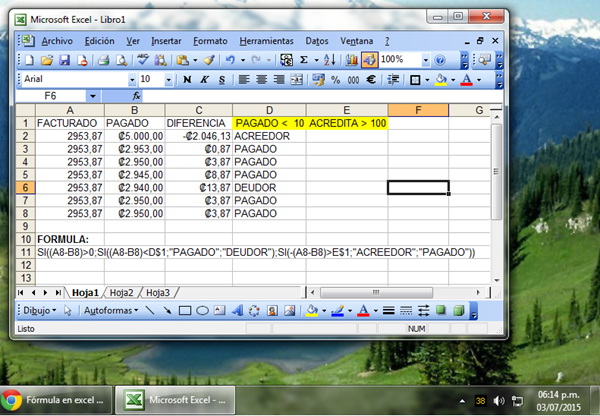Open the Autoformas menu

point(111,310)
